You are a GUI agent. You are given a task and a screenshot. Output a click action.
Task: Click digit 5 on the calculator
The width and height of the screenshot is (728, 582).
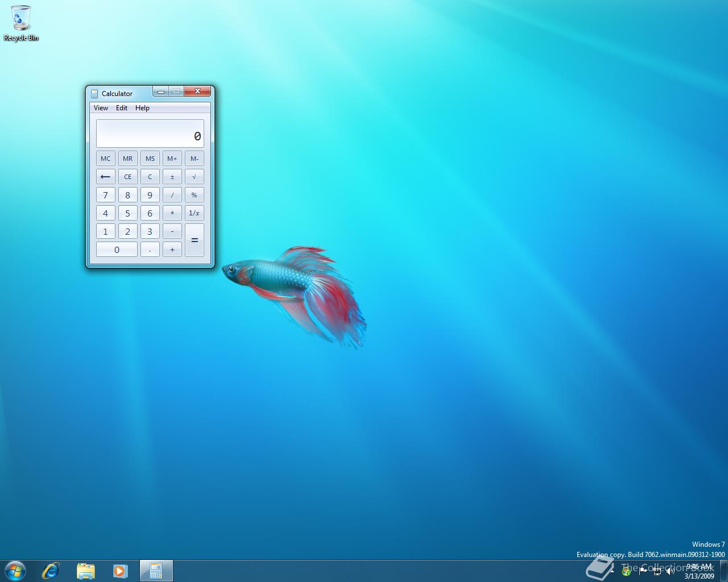[x=128, y=213]
